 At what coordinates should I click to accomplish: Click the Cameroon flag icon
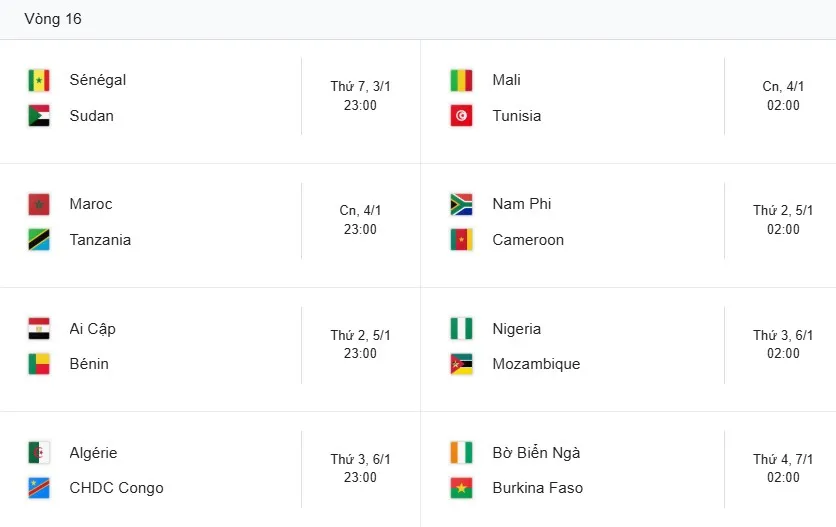[461, 240]
